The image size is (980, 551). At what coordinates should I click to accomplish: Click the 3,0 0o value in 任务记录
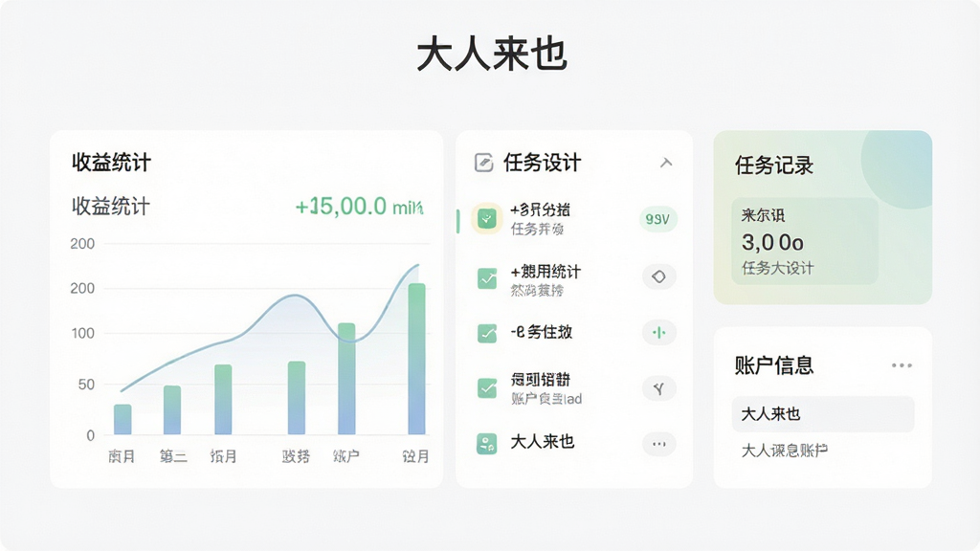[x=772, y=242]
